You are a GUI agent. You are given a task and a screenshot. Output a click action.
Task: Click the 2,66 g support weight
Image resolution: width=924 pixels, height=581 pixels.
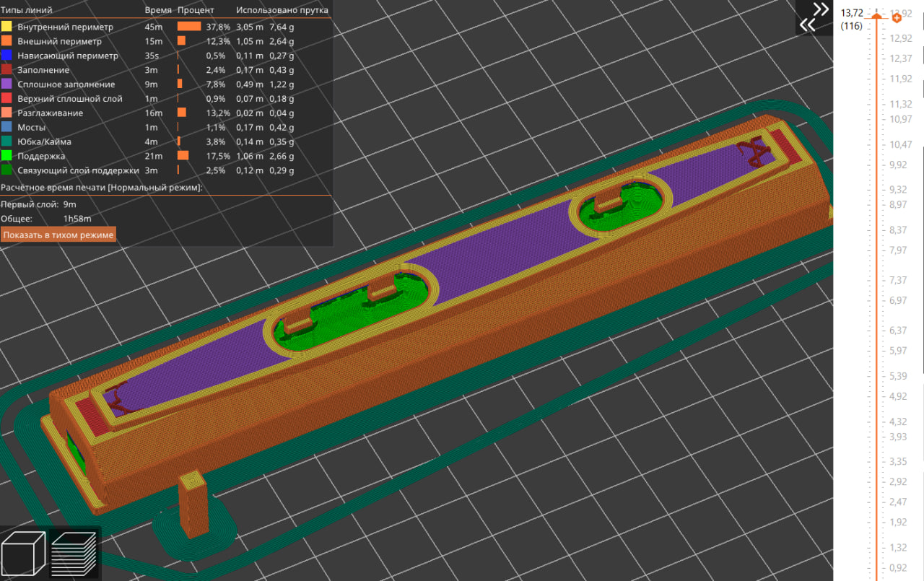click(282, 157)
